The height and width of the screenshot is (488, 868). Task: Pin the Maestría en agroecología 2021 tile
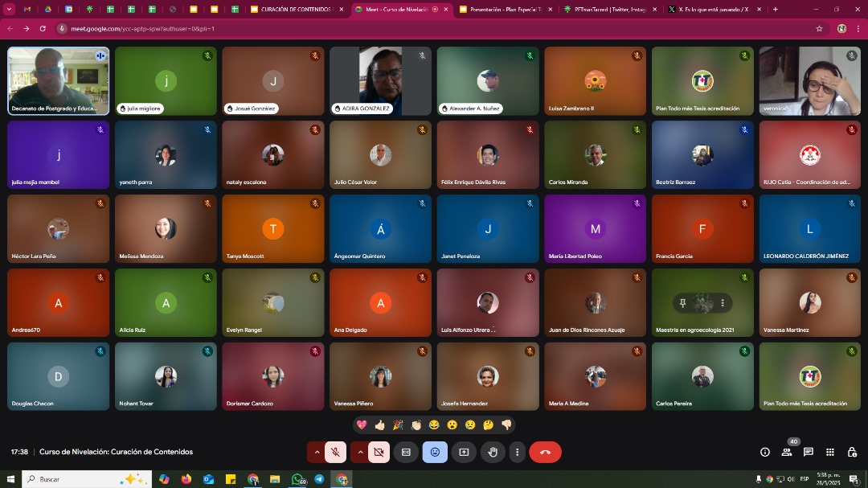click(682, 303)
